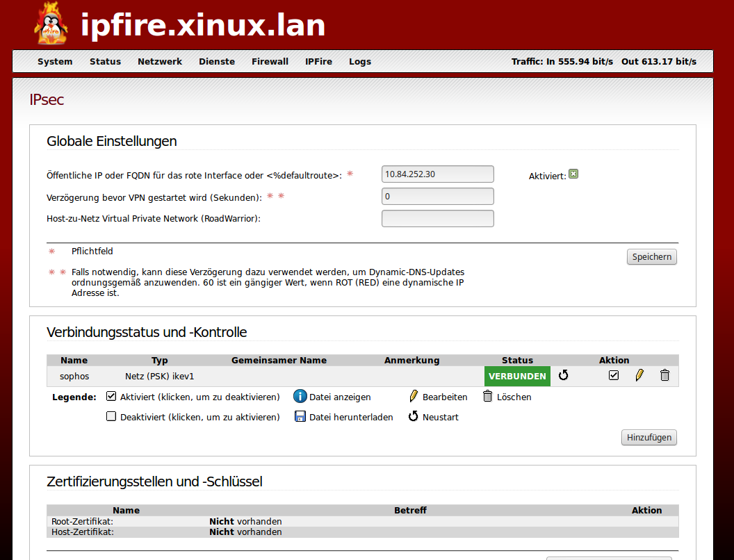This screenshot has height=560, width=734.
Task: Click the floppy disk Datei herunterladen icon
Action: pos(300,417)
